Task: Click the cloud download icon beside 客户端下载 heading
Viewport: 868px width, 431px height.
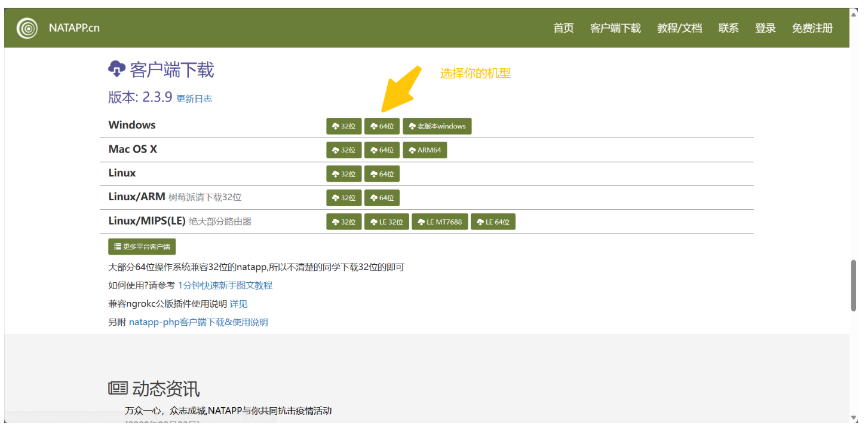Action: pyautogui.click(x=116, y=69)
